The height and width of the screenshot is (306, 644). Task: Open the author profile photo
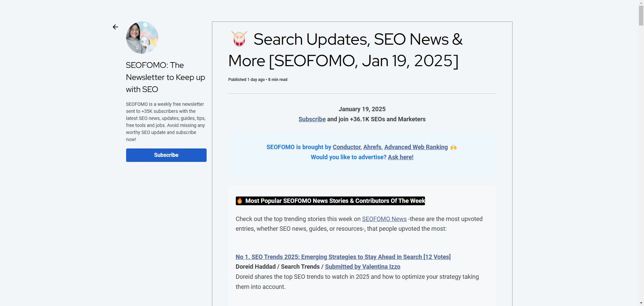click(142, 38)
